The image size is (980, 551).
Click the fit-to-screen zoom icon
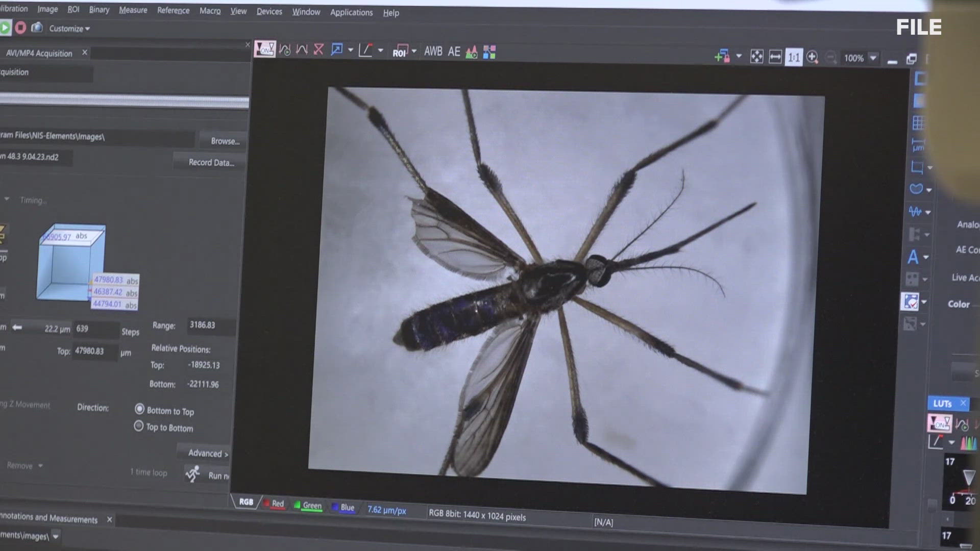756,57
